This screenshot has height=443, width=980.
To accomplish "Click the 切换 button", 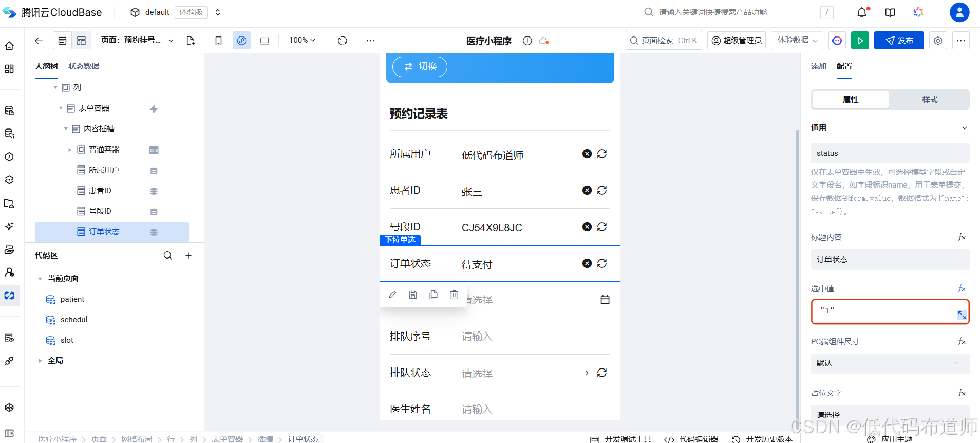I will coord(420,67).
